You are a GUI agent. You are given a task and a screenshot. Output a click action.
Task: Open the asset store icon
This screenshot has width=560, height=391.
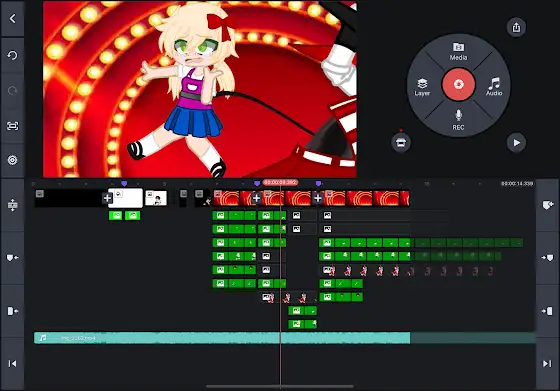click(401, 142)
